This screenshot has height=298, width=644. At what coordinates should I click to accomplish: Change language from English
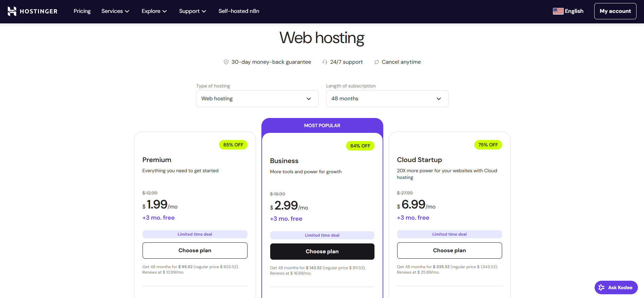click(568, 11)
